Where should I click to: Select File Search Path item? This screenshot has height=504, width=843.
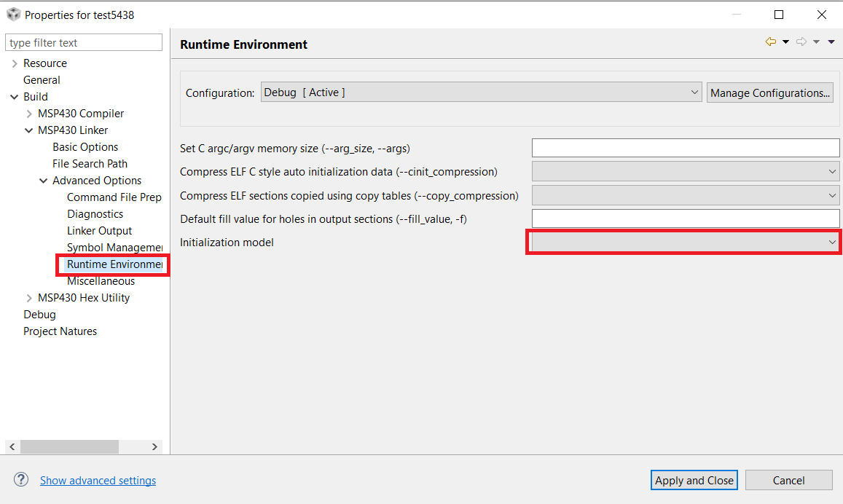[x=90, y=164]
